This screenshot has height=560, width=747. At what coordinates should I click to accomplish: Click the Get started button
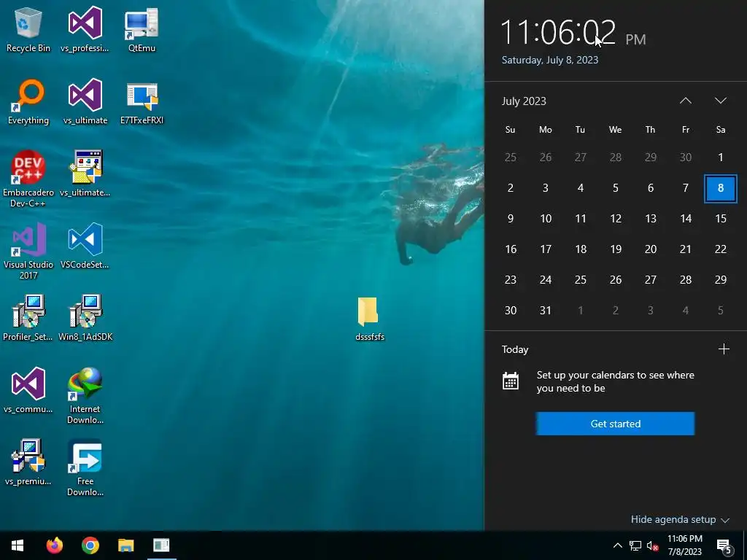[615, 424]
